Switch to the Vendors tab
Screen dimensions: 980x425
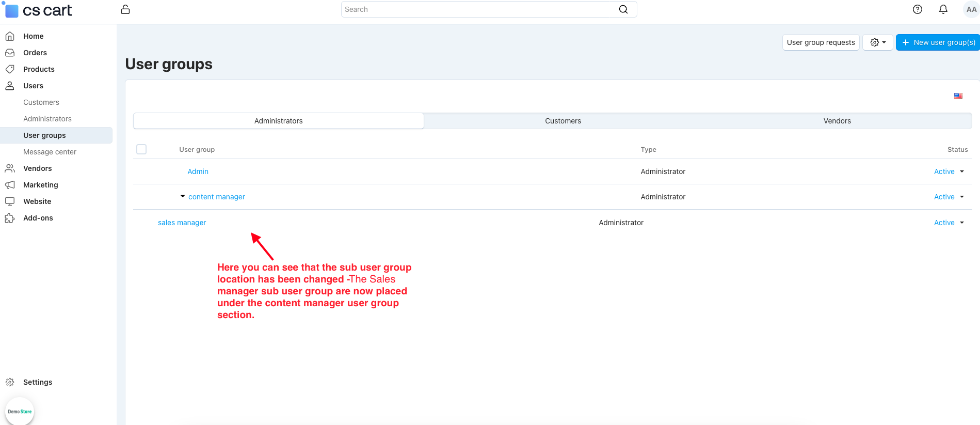coord(837,121)
